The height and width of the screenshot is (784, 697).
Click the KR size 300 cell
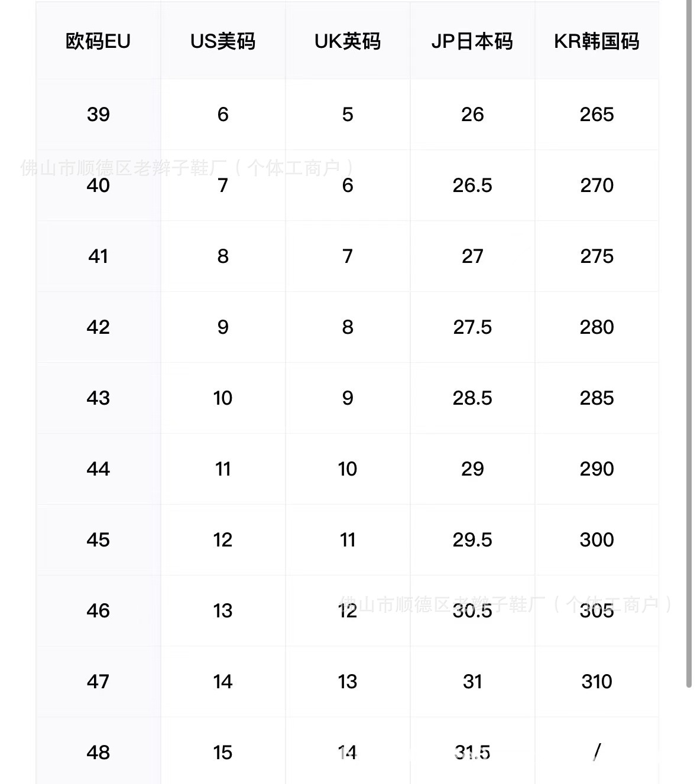click(596, 539)
